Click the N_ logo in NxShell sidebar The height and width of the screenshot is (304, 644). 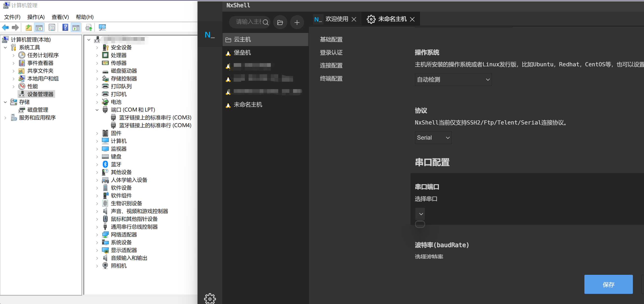pos(209,35)
